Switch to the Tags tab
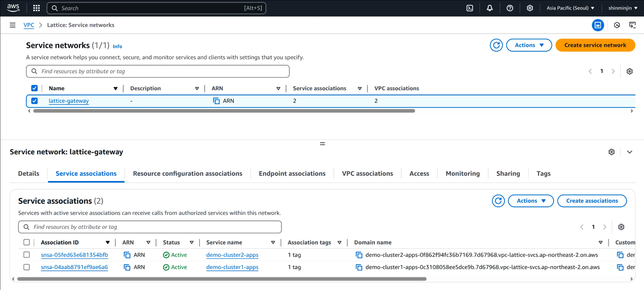 coord(543,173)
